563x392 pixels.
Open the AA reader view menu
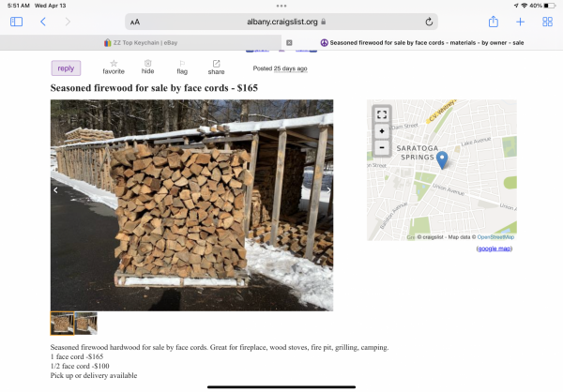coord(135,23)
